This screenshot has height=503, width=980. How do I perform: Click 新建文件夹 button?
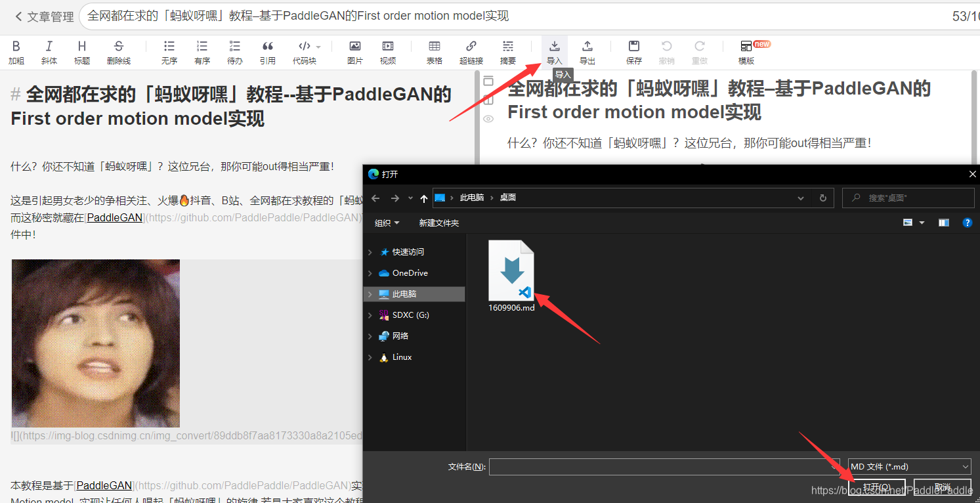coord(439,223)
